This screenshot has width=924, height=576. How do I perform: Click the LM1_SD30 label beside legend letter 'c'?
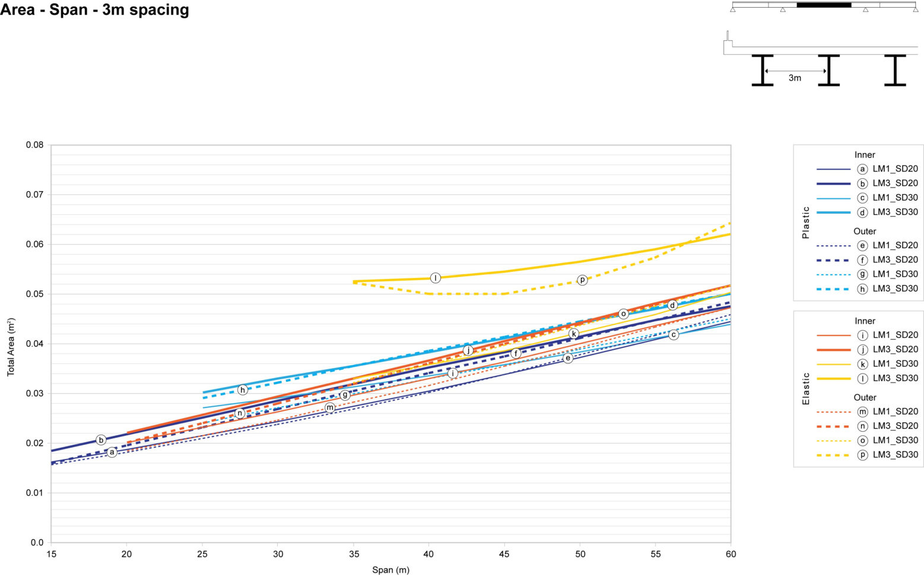pyautogui.click(x=895, y=198)
